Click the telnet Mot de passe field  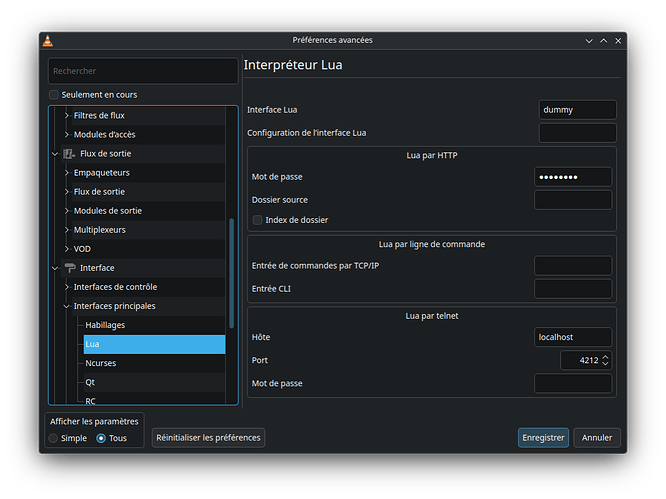[x=573, y=383]
